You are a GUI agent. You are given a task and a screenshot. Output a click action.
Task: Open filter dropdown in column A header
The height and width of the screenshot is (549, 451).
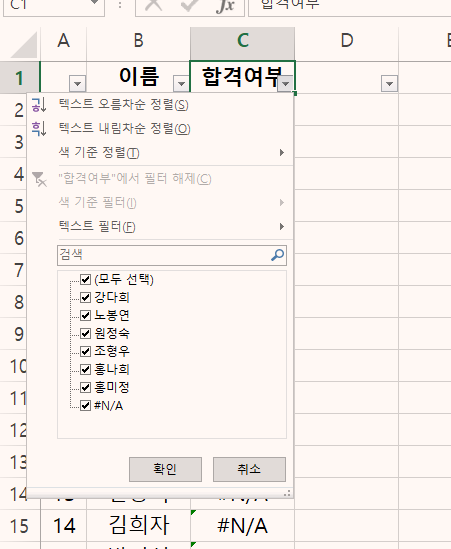click(x=77, y=84)
